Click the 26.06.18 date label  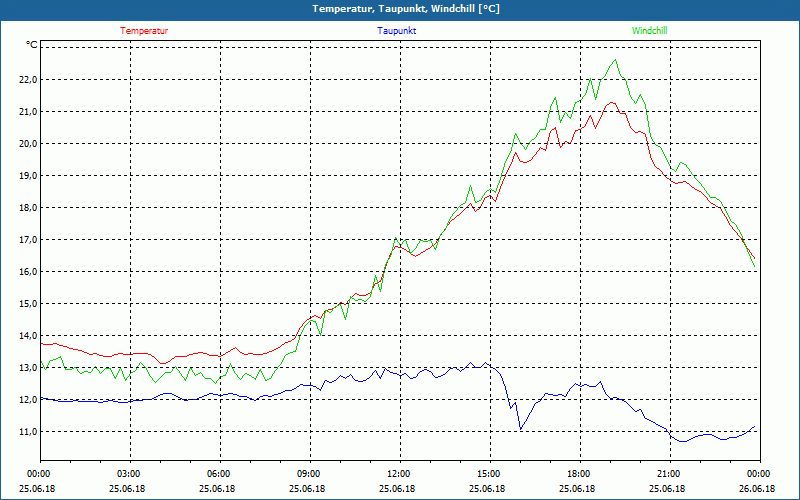tap(757, 488)
